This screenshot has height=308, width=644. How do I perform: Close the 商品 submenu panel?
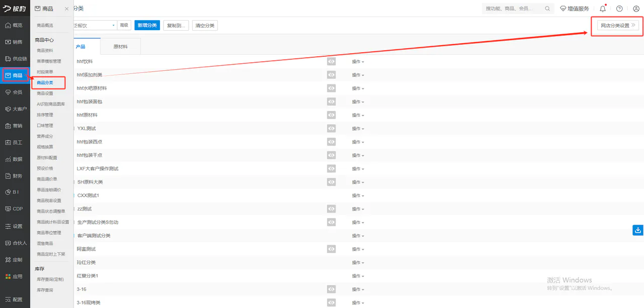click(67, 9)
